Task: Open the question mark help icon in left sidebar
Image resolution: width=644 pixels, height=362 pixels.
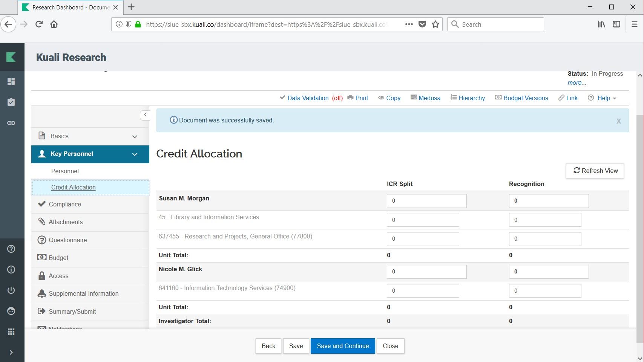Action: [x=11, y=249]
